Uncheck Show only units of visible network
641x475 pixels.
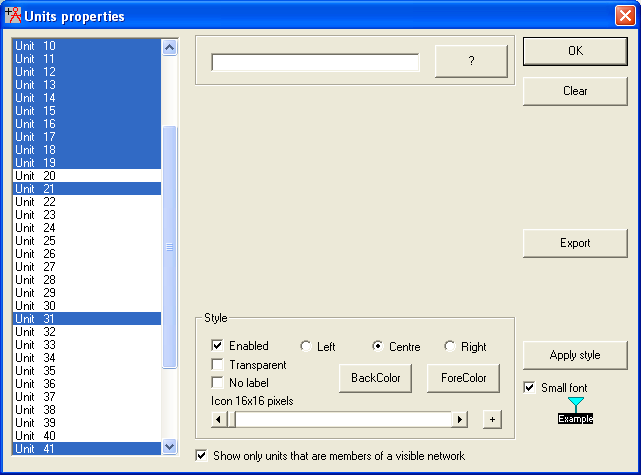click(x=201, y=455)
